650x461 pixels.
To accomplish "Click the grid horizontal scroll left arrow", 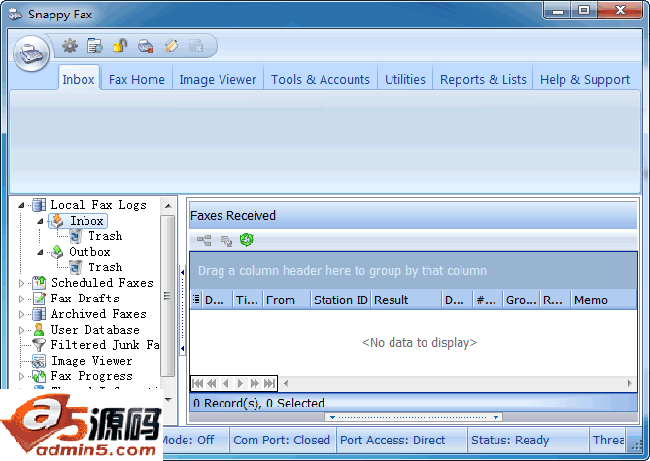I will coord(286,383).
